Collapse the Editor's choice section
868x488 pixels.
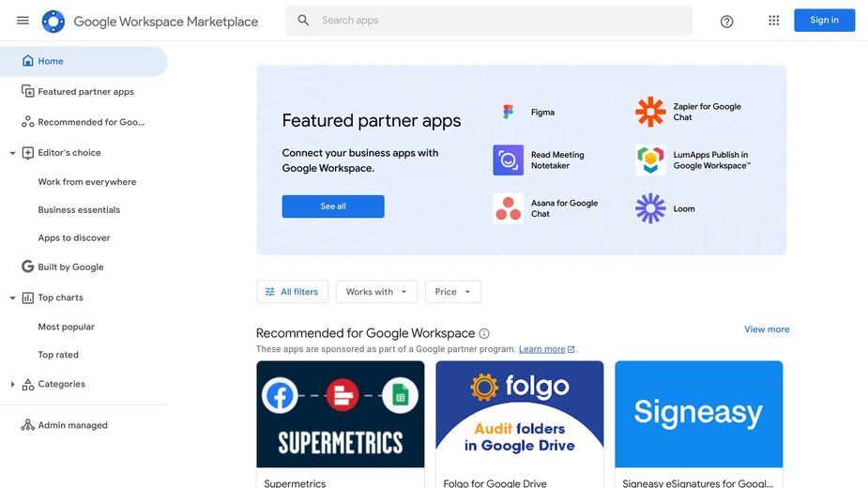tap(12, 153)
